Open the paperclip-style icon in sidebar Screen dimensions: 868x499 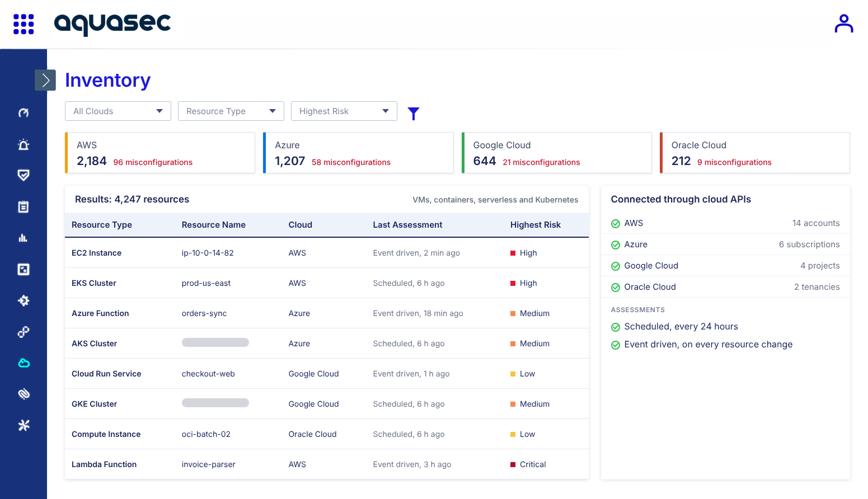(24, 394)
